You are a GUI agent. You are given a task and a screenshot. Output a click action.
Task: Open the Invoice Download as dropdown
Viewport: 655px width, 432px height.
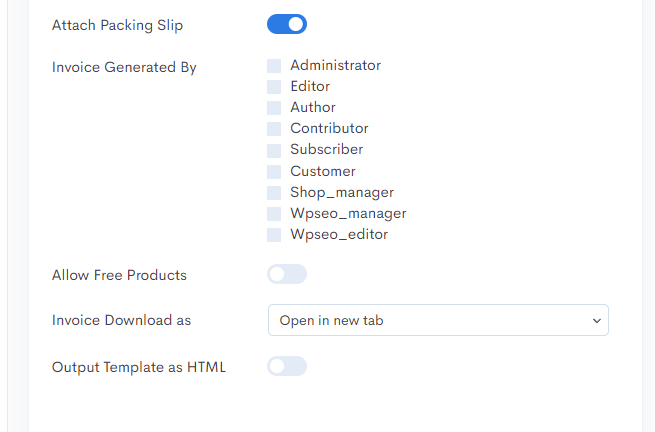[438, 320]
